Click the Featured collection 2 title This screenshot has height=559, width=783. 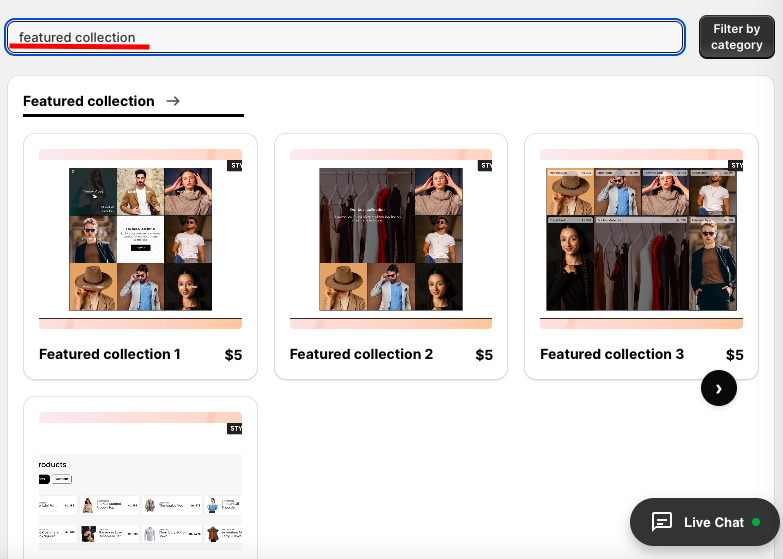tap(361, 354)
